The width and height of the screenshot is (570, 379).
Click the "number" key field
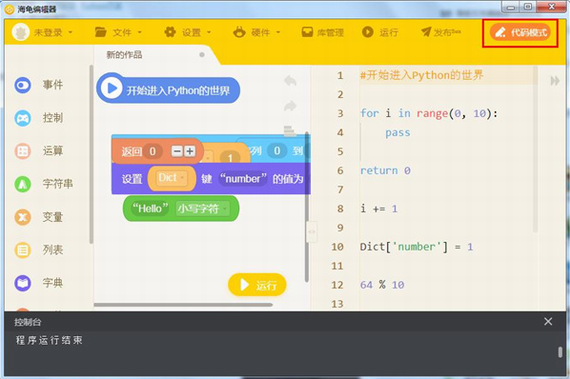[x=243, y=178]
